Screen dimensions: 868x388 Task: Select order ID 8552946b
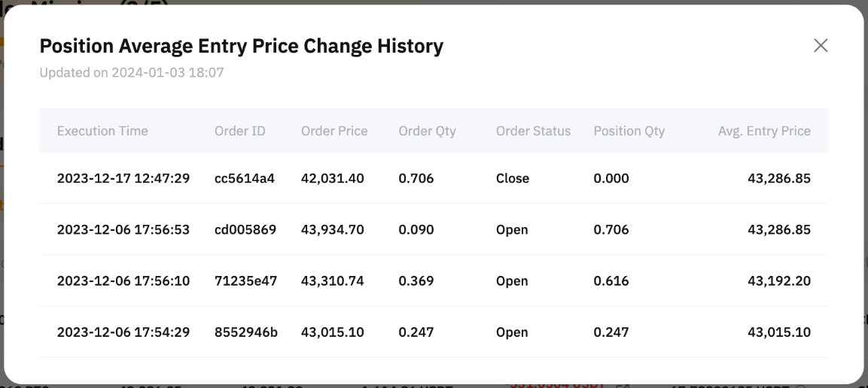coord(246,332)
